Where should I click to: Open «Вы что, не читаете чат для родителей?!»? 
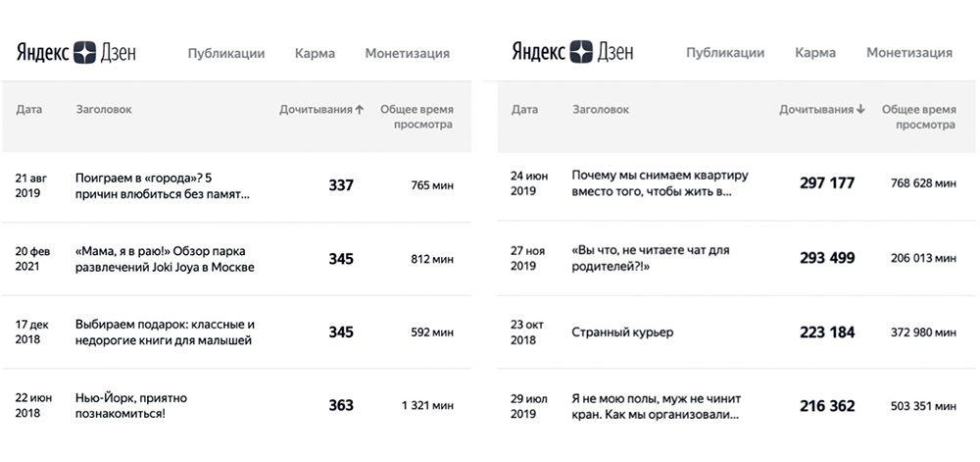pos(651,258)
